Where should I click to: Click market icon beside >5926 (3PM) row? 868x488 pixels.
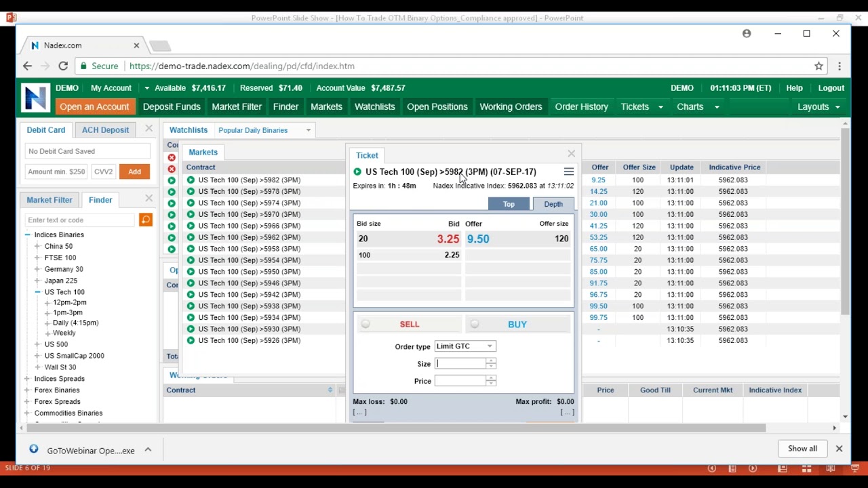click(191, 340)
